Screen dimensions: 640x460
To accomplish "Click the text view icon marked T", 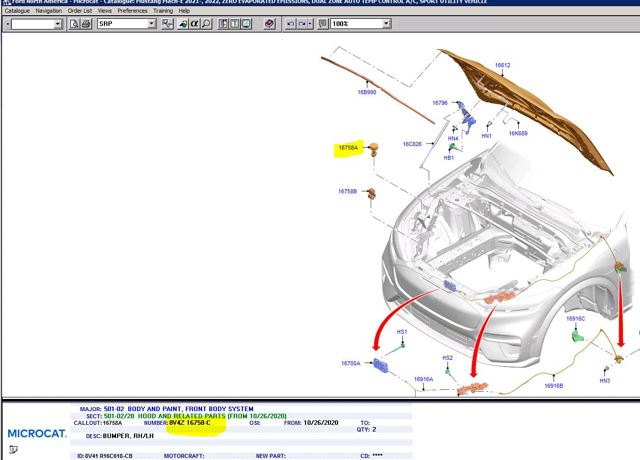I will point(235,24).
